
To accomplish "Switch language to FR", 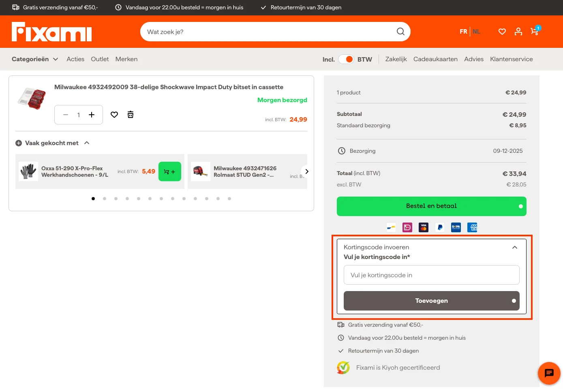I will [x=463, y=32].
